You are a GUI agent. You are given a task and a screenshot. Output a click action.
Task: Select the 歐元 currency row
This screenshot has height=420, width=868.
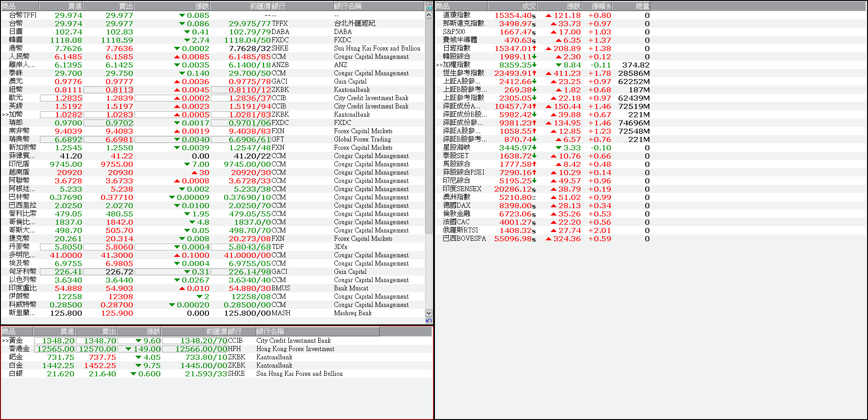(213, 98)
